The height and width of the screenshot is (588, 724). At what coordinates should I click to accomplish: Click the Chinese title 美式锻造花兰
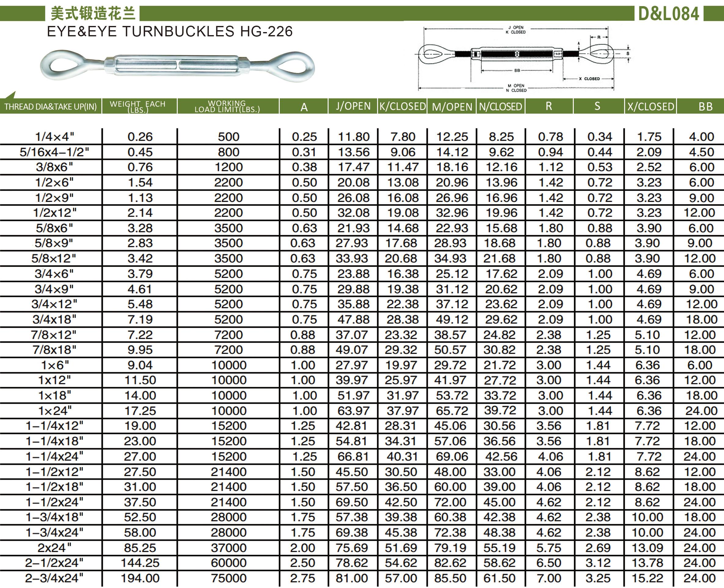click(93, 13)
